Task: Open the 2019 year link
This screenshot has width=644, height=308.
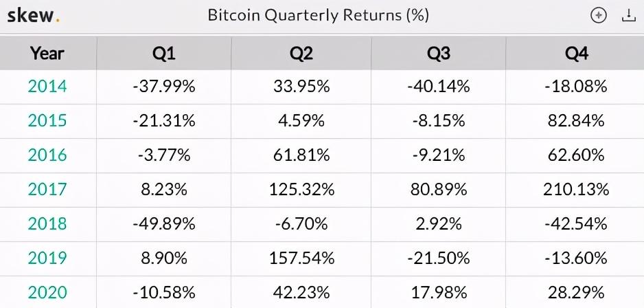Action: pos(47,258)
